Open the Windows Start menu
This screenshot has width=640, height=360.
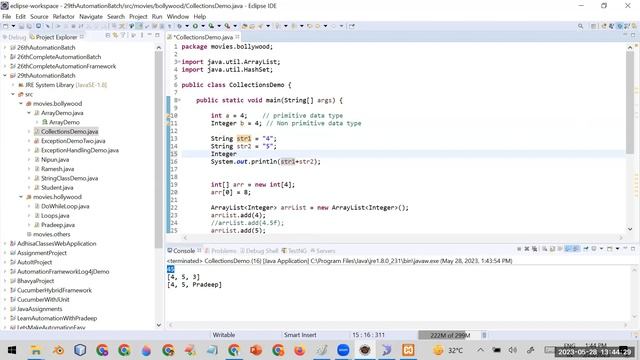point(12,350)
